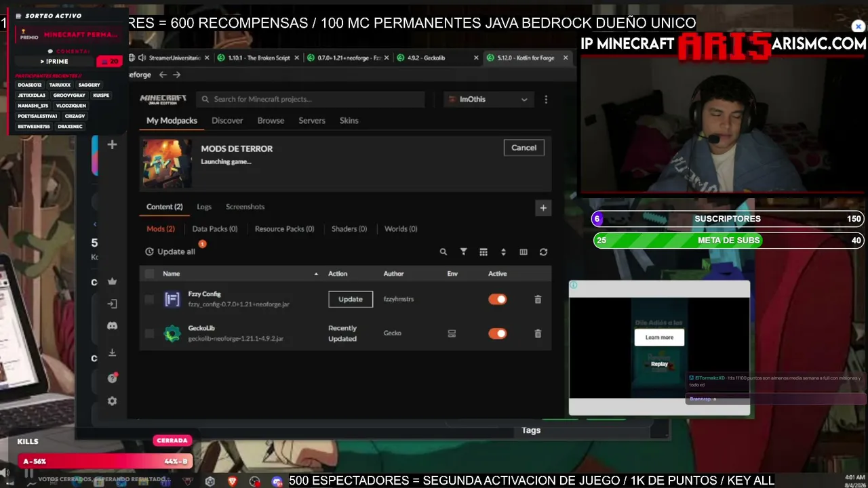Click Learn more in the ad
The width and height of the screenshot is (868, 488).
tap(659, 338)
